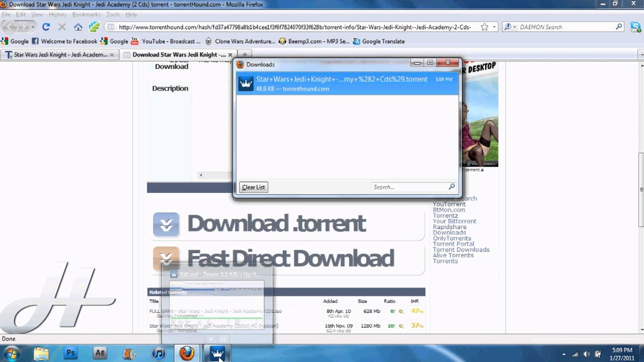Image resolution: width=644 pixels, height=362 pixels.
Task: Open the Clone Wars Adventure bookmark
Action: coord(240,41)
